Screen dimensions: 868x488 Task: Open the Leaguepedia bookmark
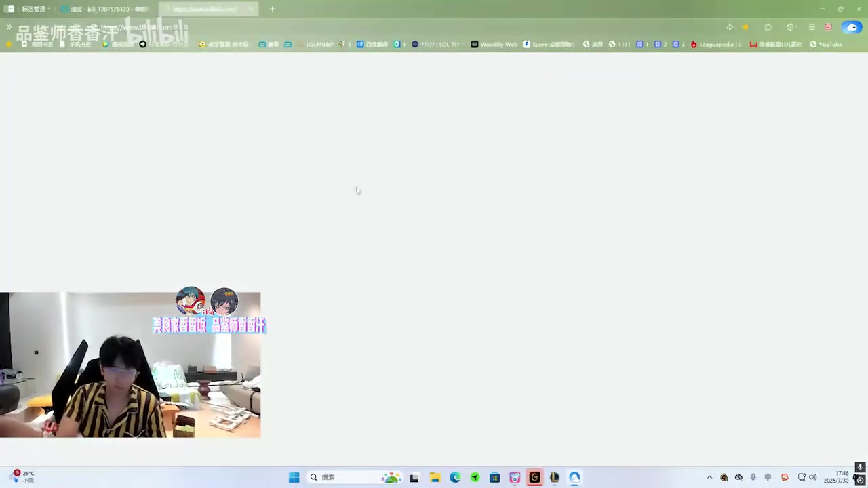coord(717,44)
